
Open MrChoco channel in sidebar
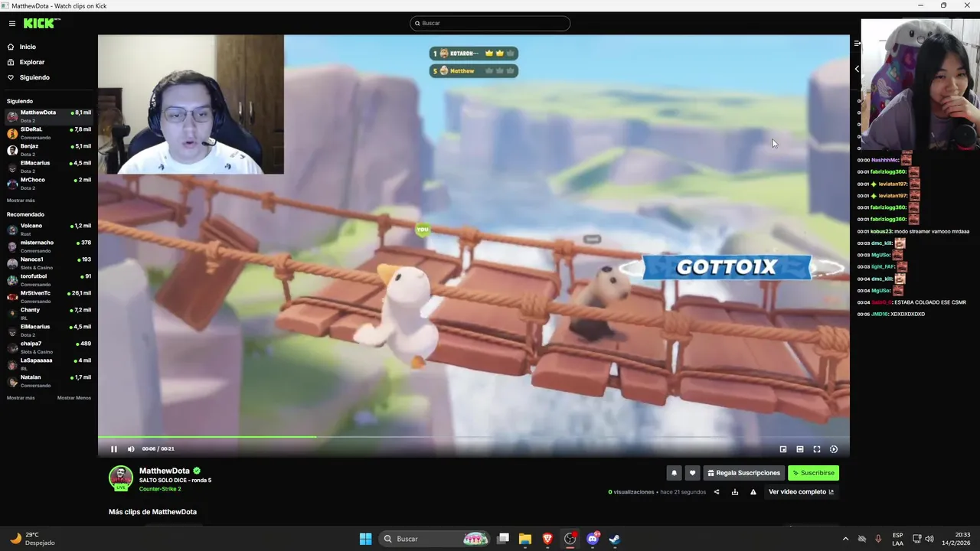point(49,184)
